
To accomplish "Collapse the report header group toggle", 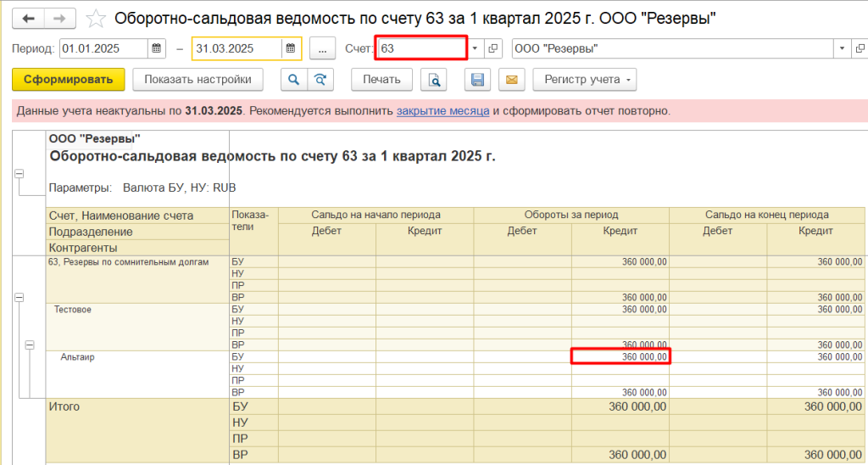I will point(19,173).
